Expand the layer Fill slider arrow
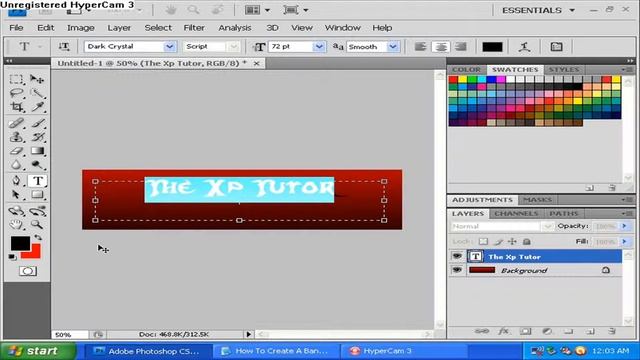 (x=624, y=242)
